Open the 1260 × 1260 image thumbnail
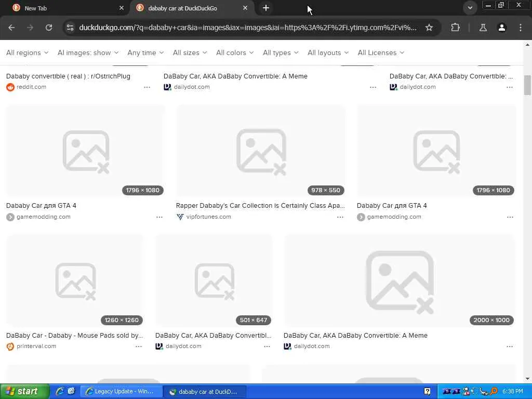The image size is (532, 399). tap(75, 281)
